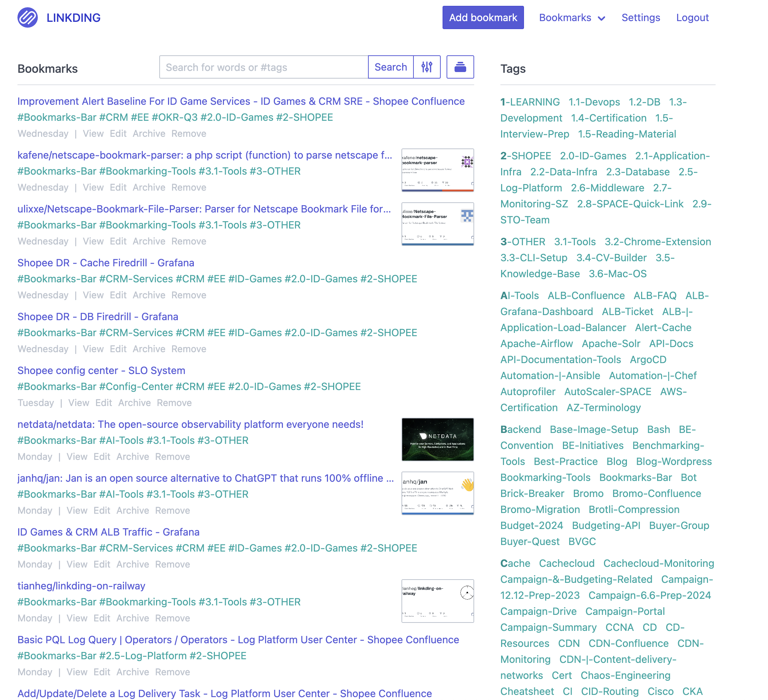This screenshot has height=700, width=768.
Task: Open Shopee config center SLO System link
Action: [101, 370]
